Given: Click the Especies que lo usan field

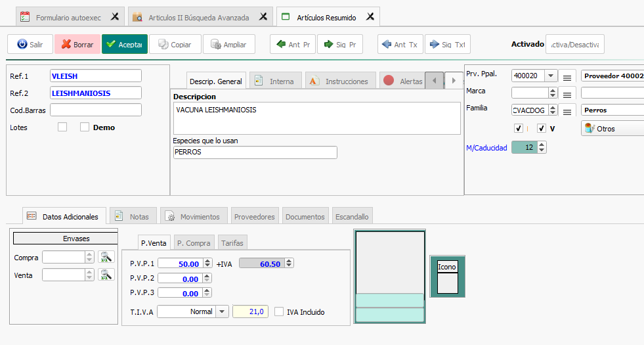Looking at the screenshot, I should click(x=255, y=152).
